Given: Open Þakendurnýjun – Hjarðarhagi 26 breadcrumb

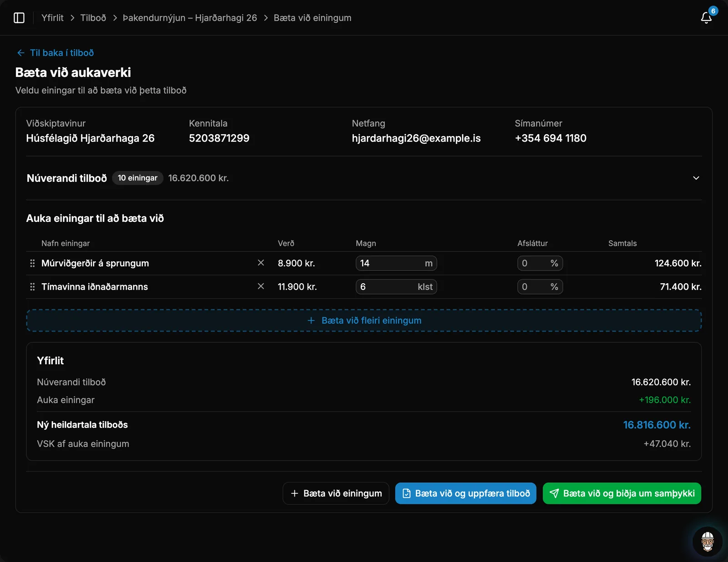Looking at the screenshot, I should (190, 18).
